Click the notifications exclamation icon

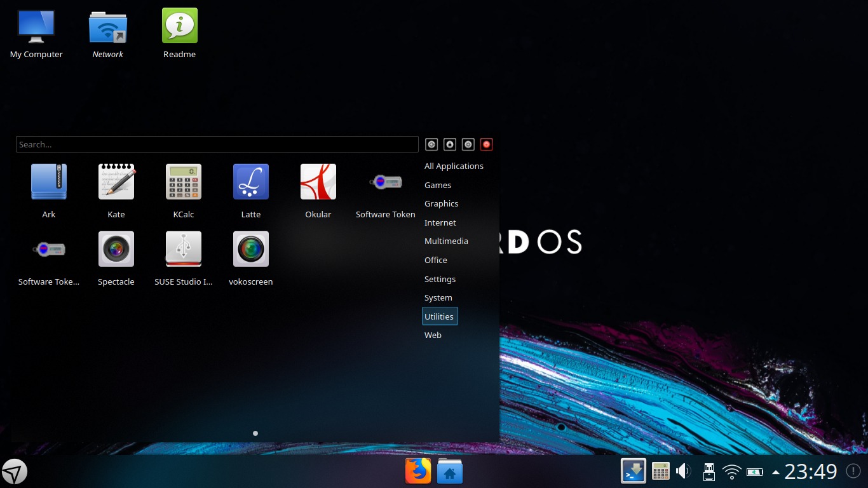click(x=853, y=471)
